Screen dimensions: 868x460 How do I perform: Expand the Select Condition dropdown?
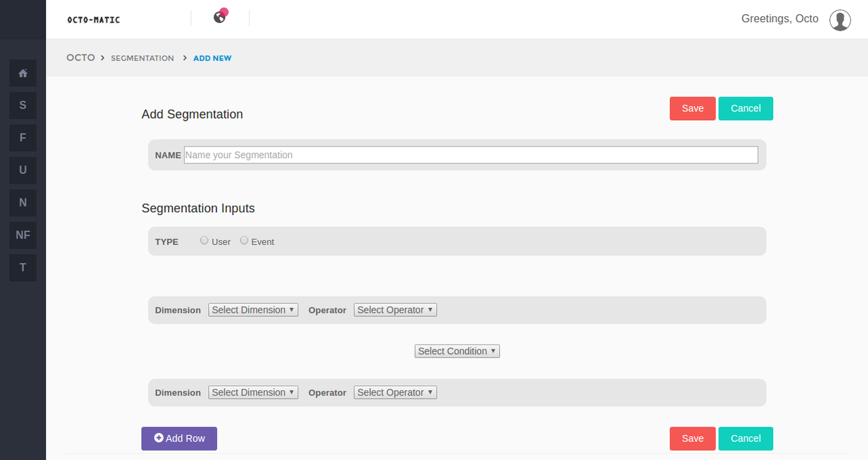pyautogui.click(x=457, y=351)
